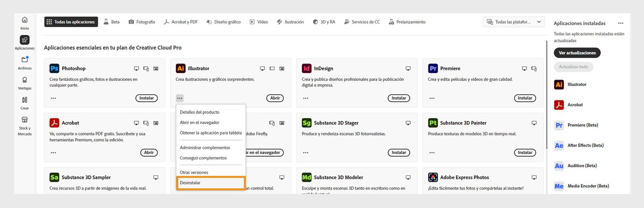Open more options on the Acrobat card
Viewport: 644px width, 208px height.
(x=54, y=153)
